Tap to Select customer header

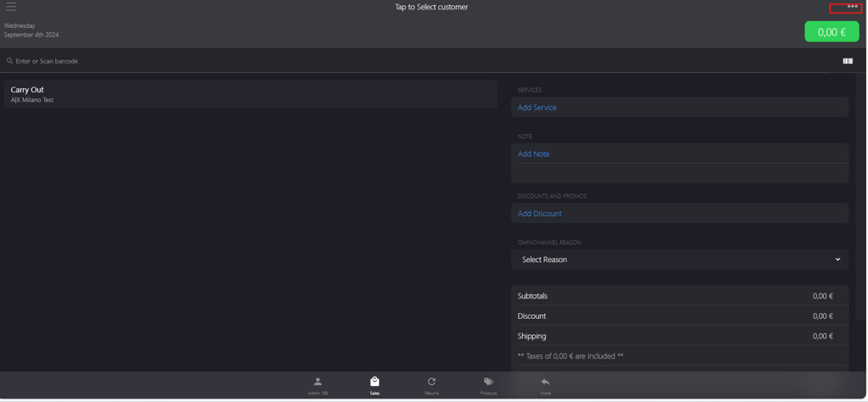click(431, 7)
